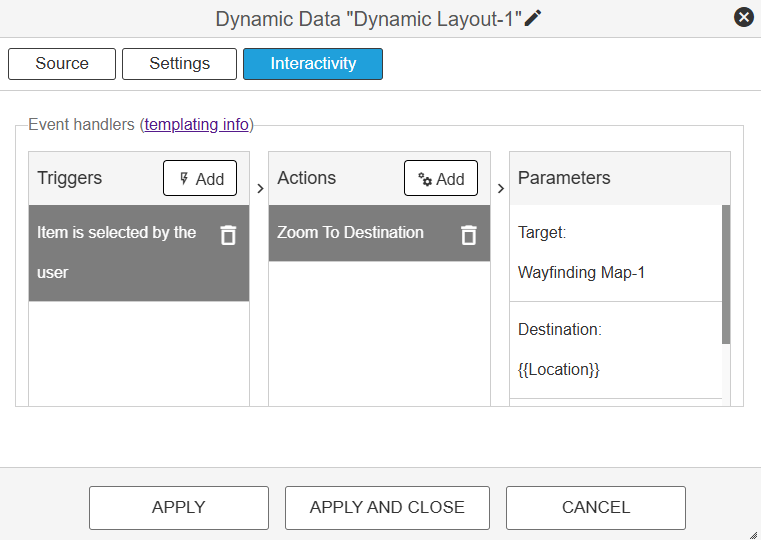The height and width of the screenshot is (540, 761).
Task: Open the templating info link
Action: [x=197, y=125]
